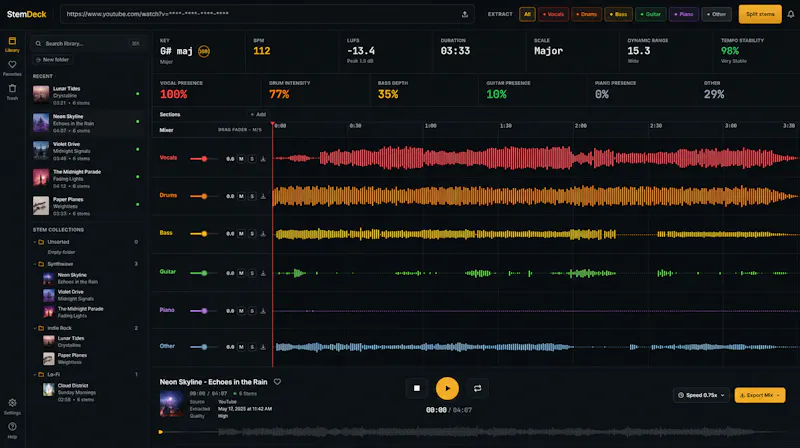This screenshot has width=800, height=448.
Task: Favorite Neon Skyline with heart icon
Action: click(x=277, y=382)
